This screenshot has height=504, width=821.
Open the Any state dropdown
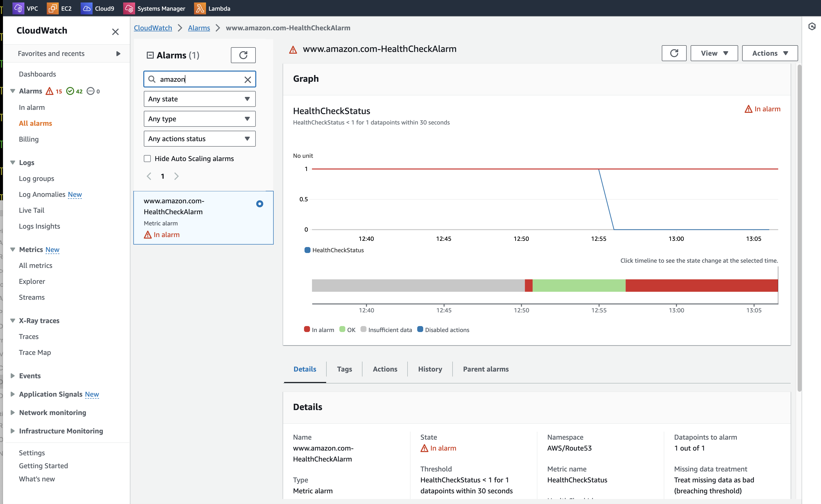(200, 99)
